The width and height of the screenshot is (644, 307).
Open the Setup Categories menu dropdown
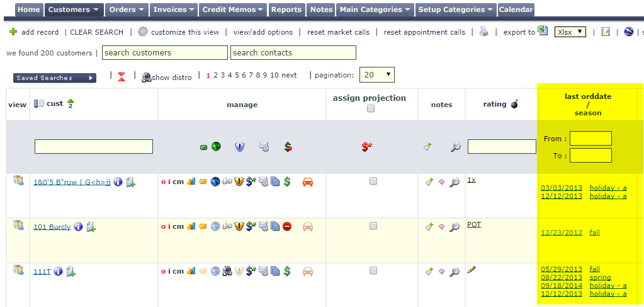tap(456, 9)
